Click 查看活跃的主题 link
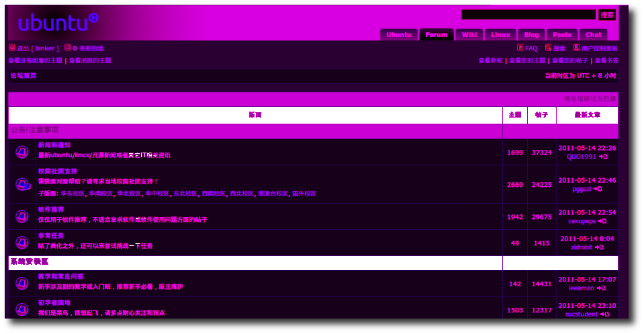644x334 pixels. click(90, 60)
